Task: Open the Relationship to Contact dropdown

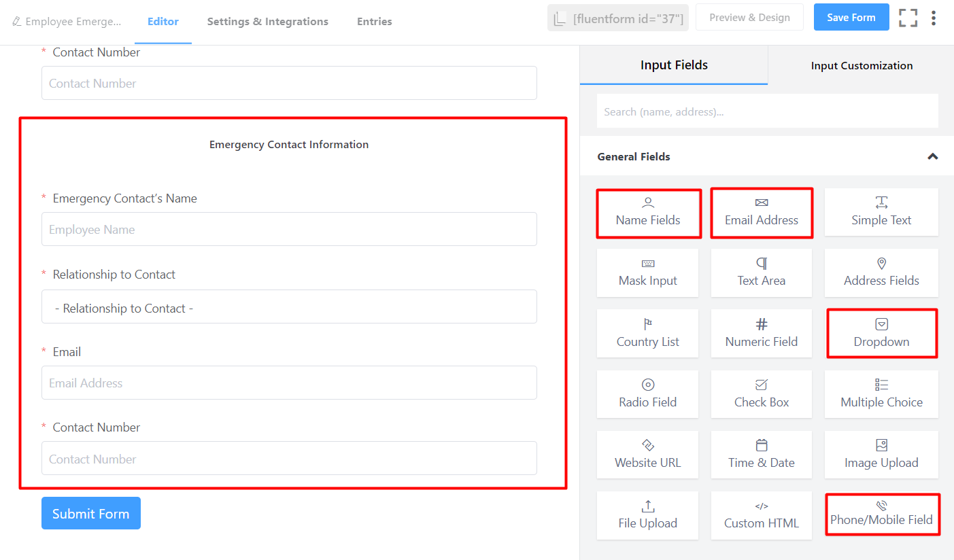Action: (x=289, y=307)
